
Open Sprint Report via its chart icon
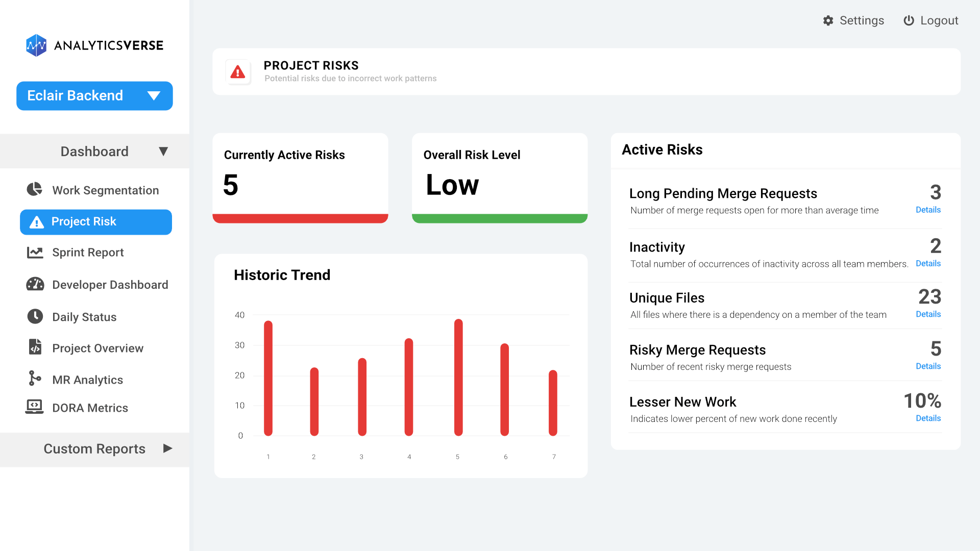pos(34,252)
